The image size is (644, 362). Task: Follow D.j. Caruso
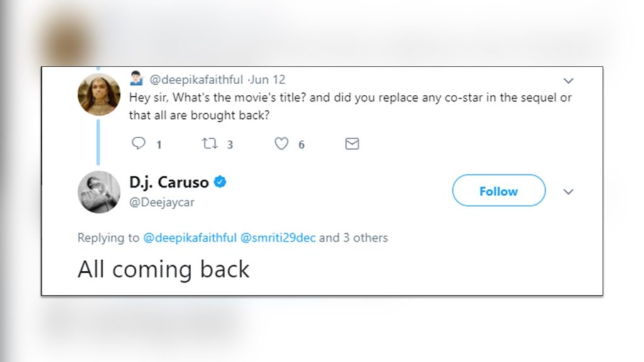(x=498, y=191)
